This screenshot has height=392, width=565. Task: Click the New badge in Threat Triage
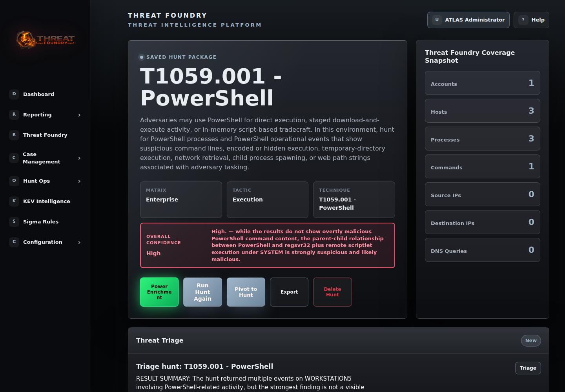tap(531, 341)
